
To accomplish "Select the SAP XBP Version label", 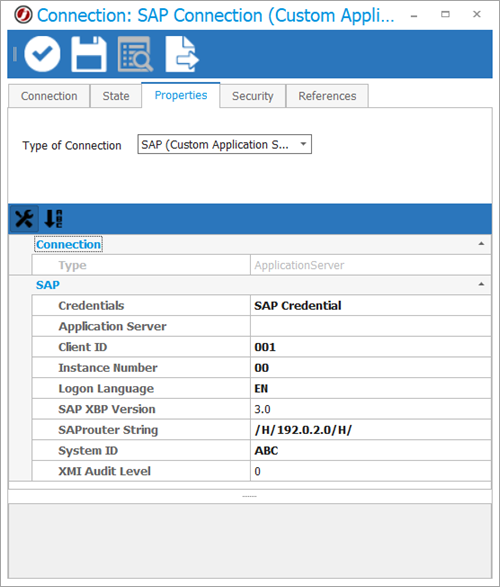I will point(107,409).
